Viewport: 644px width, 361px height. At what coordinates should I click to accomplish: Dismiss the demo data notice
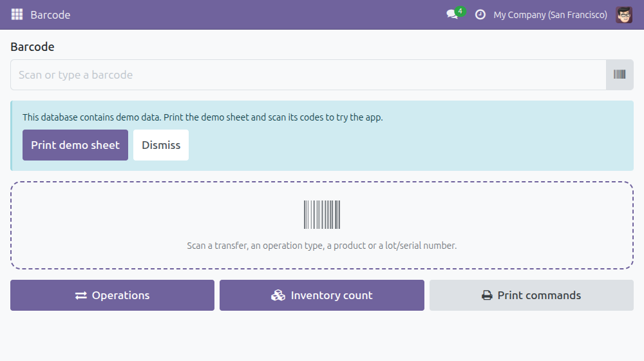(x=161, y=145)
